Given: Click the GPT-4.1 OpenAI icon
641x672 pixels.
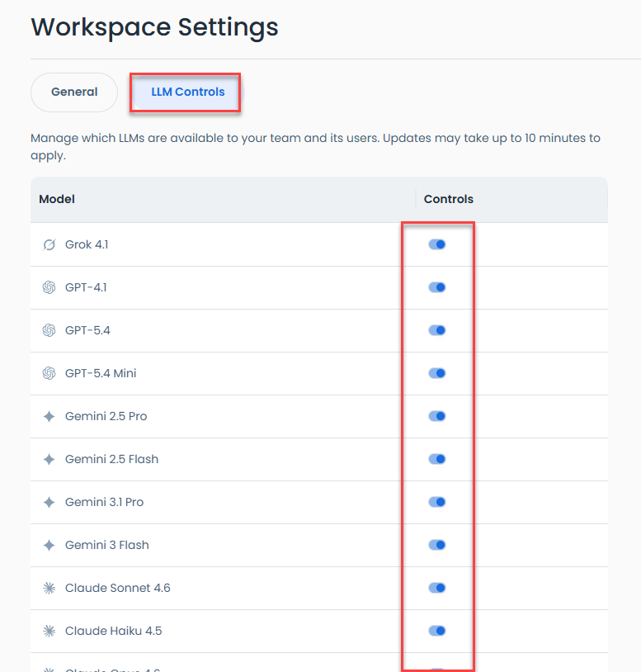Looking at the screenshot, I should 49,287.
